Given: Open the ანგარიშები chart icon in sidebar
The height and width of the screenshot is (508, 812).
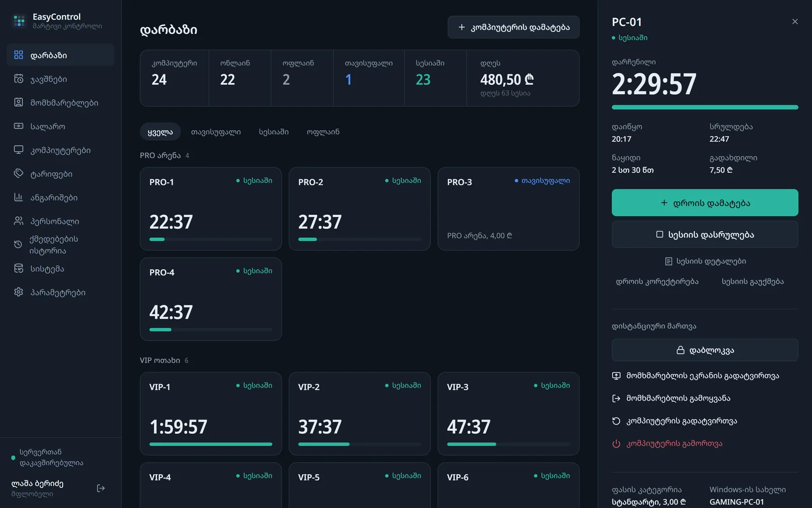Looking at the screenshot, I should tap(19, 197).
